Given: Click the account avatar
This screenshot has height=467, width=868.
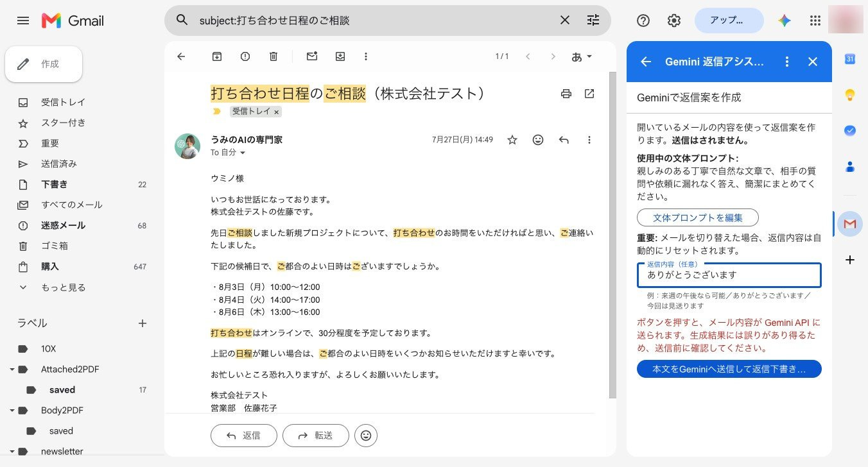Looking at the screenshot, I should [x=846, y=21].
